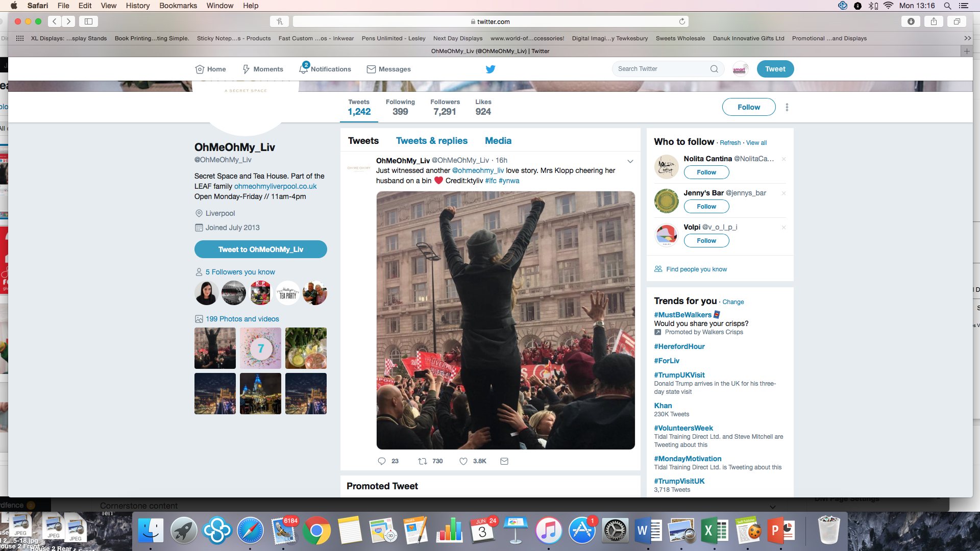Show Safari downloads
Viewport: 980px width, 551px height.
911,21
